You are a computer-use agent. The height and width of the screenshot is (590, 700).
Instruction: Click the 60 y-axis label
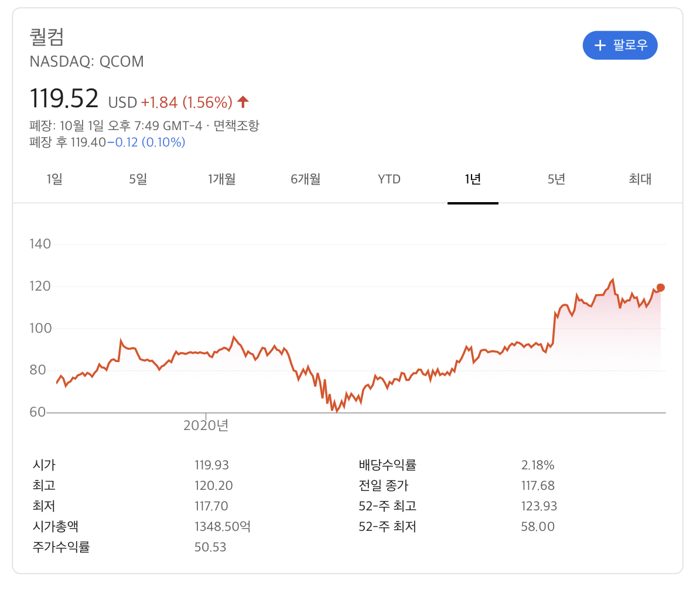pos(37,412)
